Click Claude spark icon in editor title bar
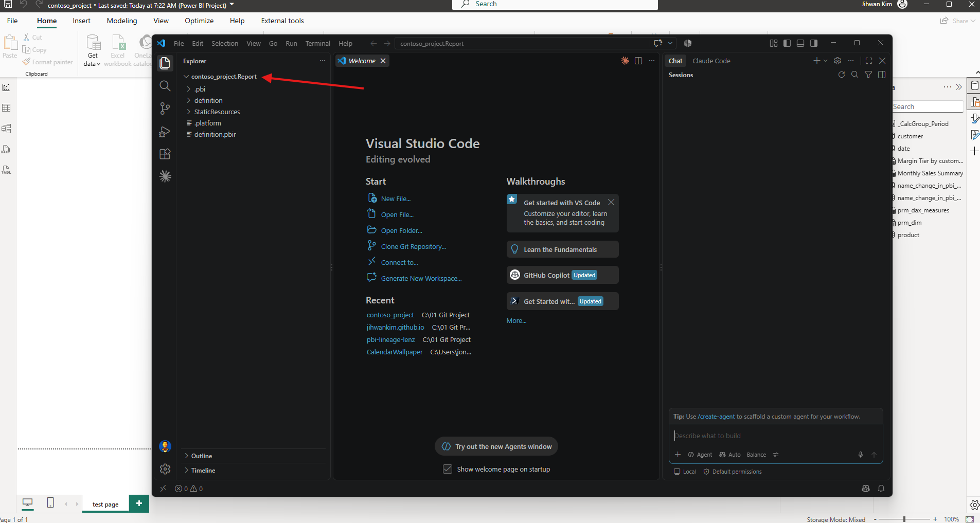Screen dimensions: 980x523 click(x=625, y=61)
